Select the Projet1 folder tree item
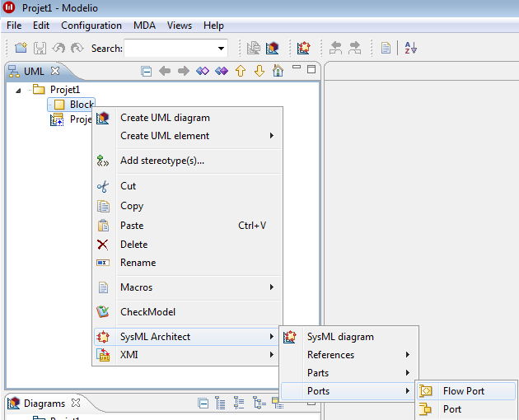Viewport: 519px width, 420px height. point(65,90)
